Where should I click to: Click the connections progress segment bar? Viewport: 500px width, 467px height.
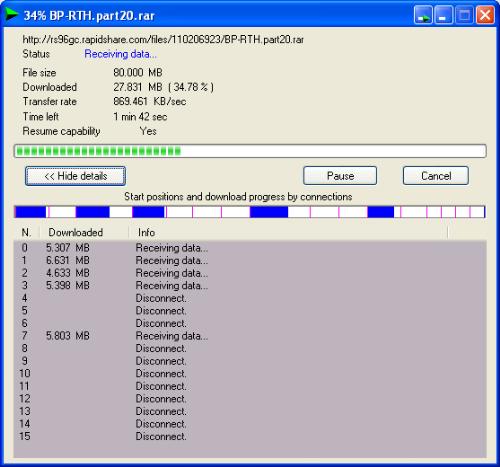[x=250, y=212]
